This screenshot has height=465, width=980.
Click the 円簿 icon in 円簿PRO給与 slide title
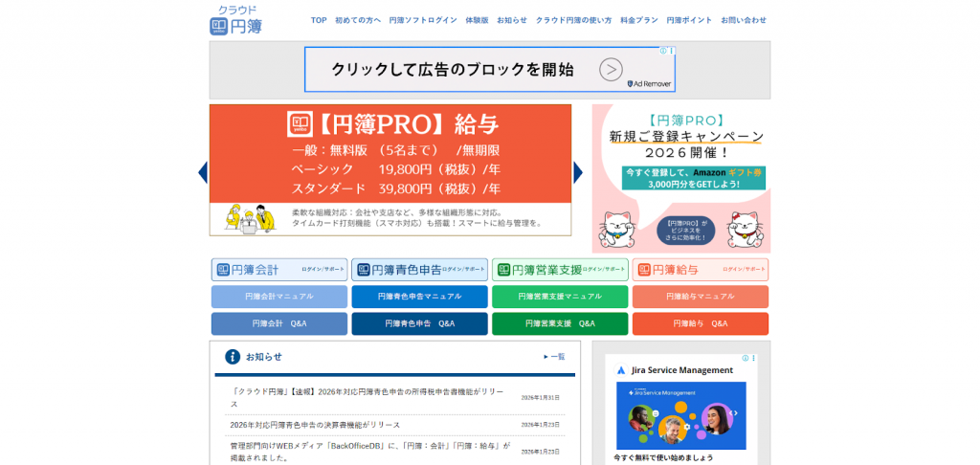pos(300,123)
